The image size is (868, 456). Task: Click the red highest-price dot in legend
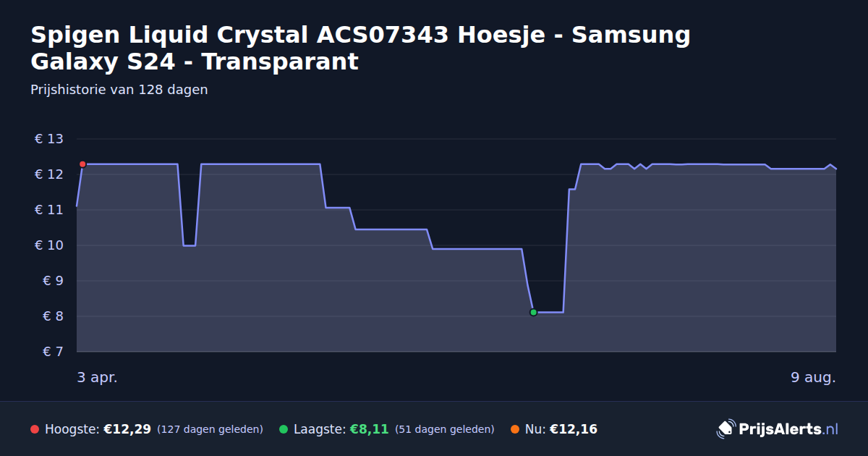(35, 429)
